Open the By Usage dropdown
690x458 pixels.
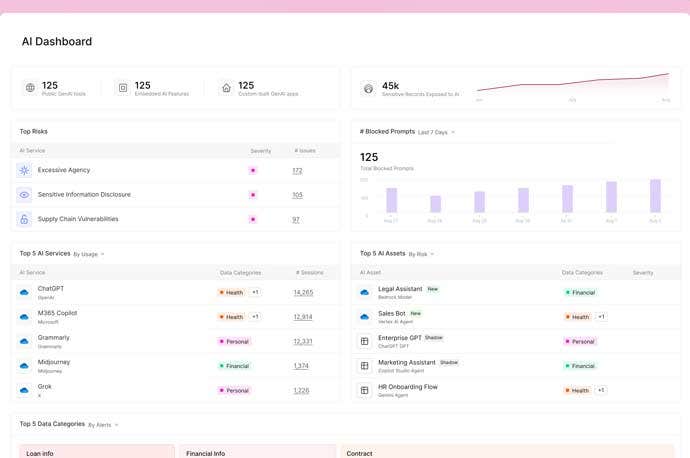pyautogui.click(x=88, y=254)
